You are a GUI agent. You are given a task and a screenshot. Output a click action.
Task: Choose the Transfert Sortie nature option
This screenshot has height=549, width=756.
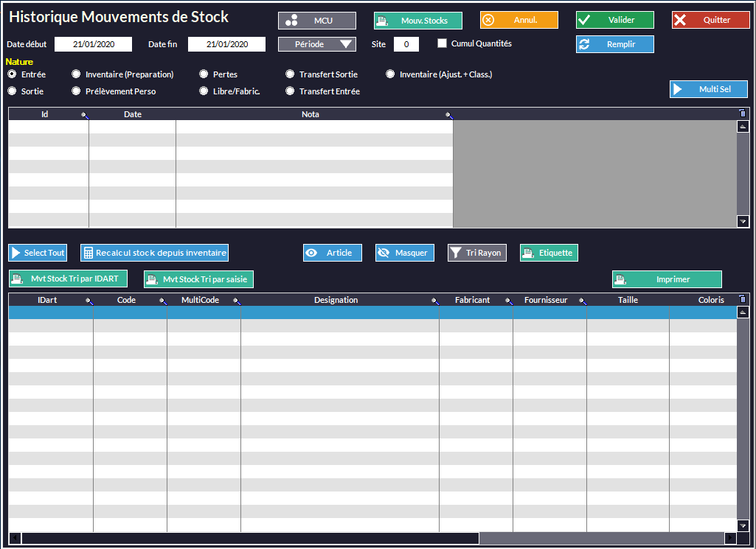click(x=291, y=74)
